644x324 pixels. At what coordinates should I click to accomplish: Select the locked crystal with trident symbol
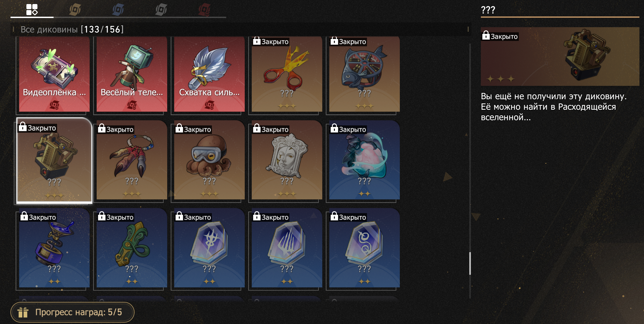[x=209, y=248]
